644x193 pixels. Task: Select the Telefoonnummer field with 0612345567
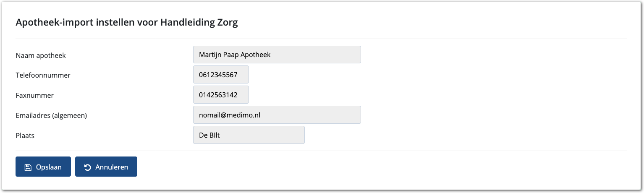221,75
